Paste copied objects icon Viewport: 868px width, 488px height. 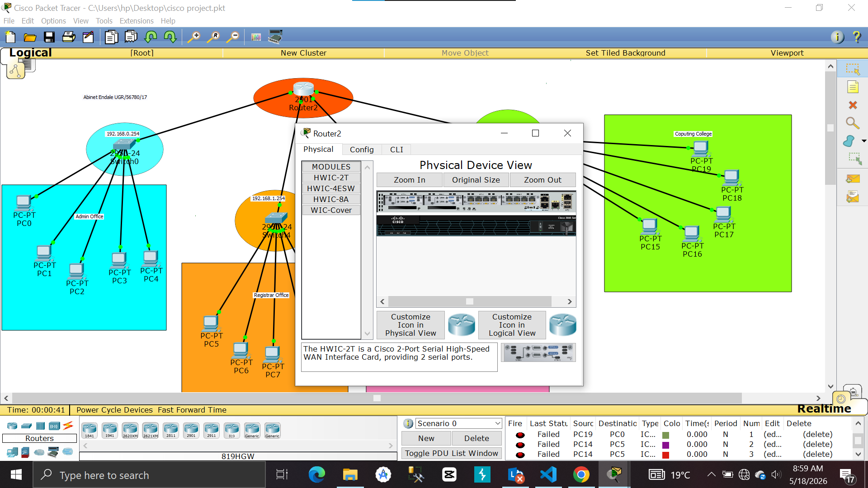coord(131,37)
